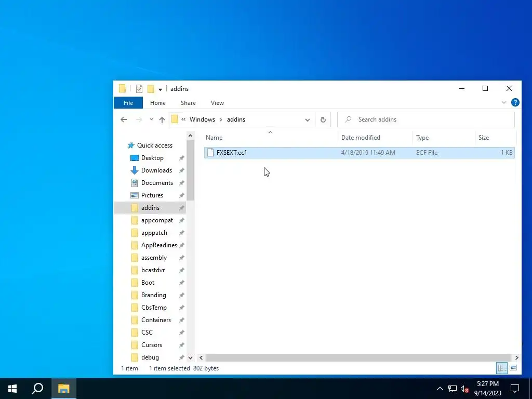The image size is (532, 399).
Task: Open CSC folder in sidebar
Action: click(x=147, y=332)
